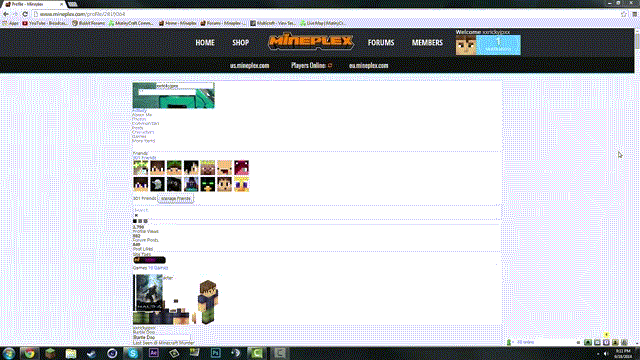The width and height of the screenshot is (640, 360).
Task: Open the SHOP nav item
Action: pos(240,42)
